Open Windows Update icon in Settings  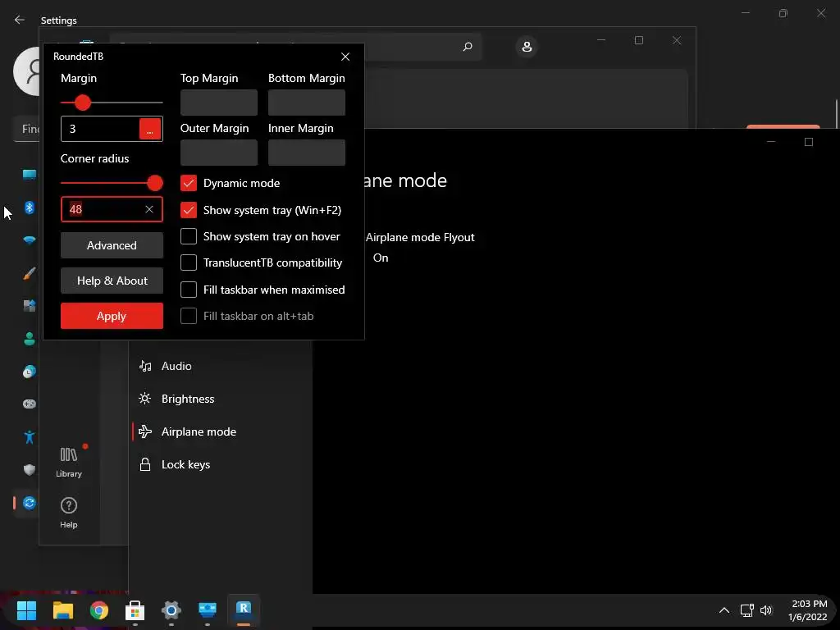click(x=29, y=503)
